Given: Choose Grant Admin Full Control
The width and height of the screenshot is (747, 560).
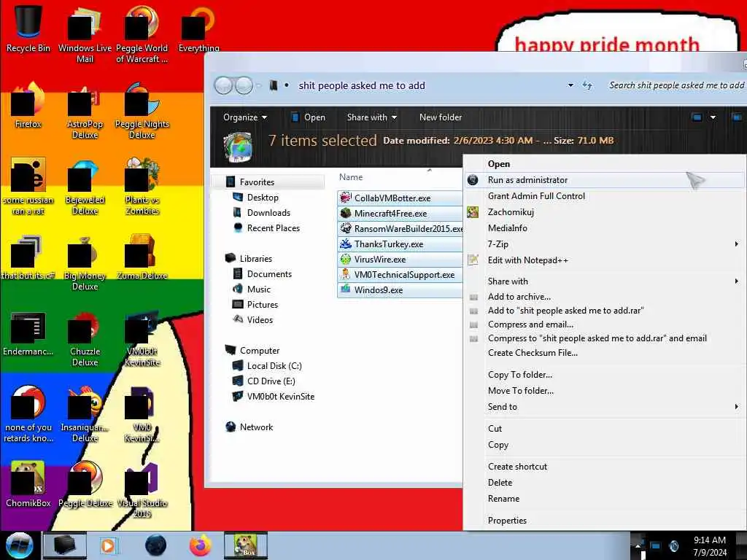Looking at the screenshot, I should click(605, 196).
